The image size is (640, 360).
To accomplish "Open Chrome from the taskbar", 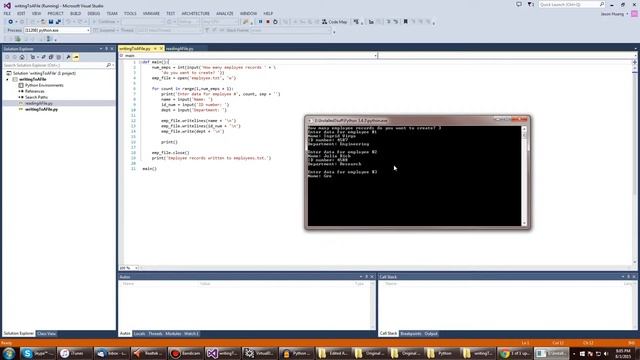I will coord(516,353).
